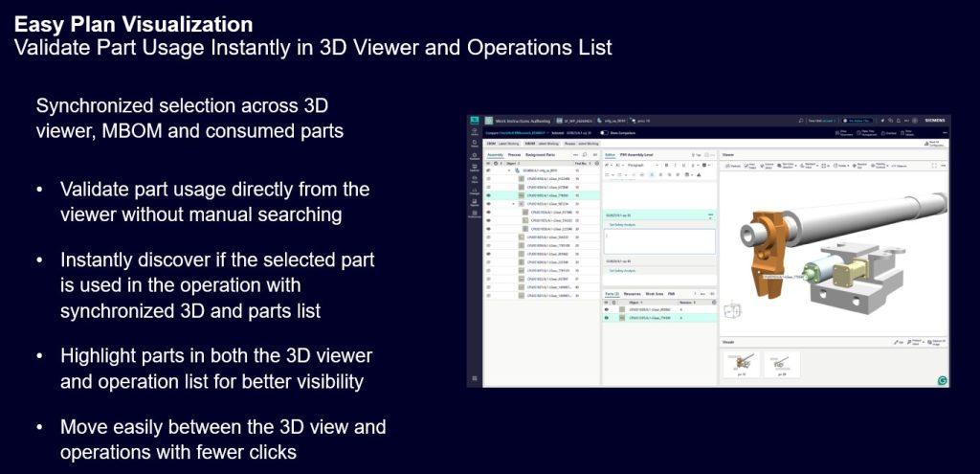Click Edit in the Visuals toolbar

pos(898,343)
